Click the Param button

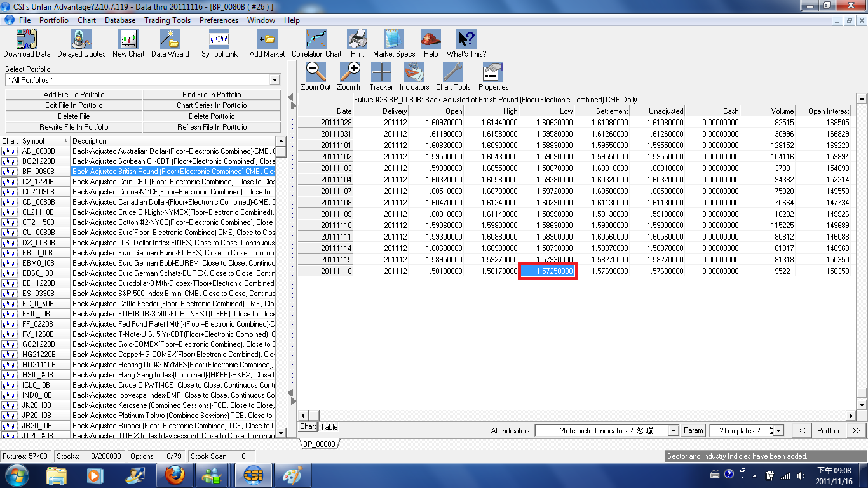point(693,430)
